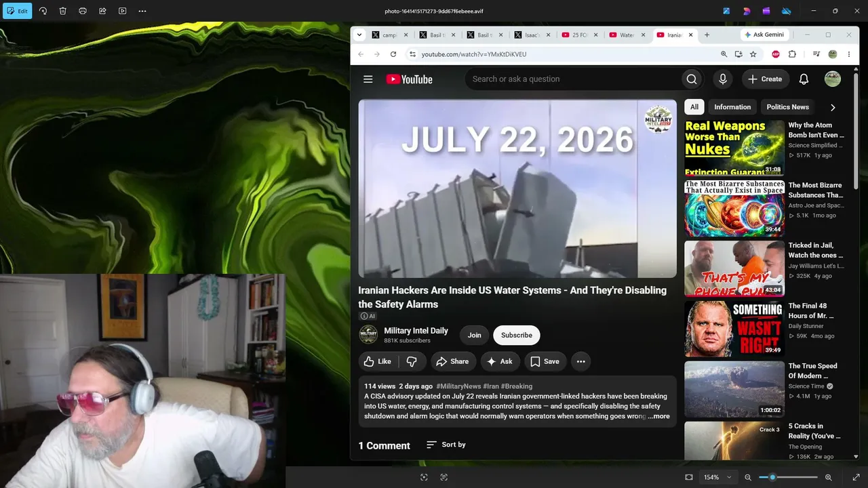Click the YouTube search magnifier button

[x=692, y=79]
